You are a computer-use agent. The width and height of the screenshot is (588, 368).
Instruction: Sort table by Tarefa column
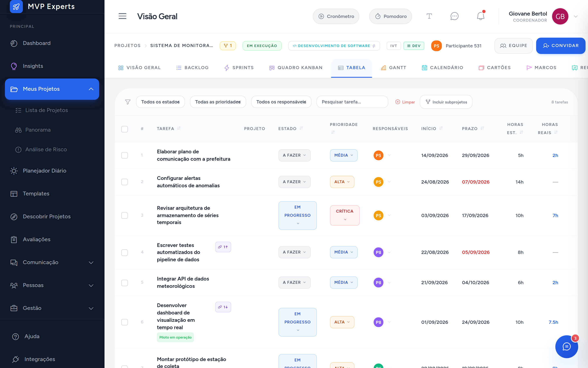(x=179, y=128)
